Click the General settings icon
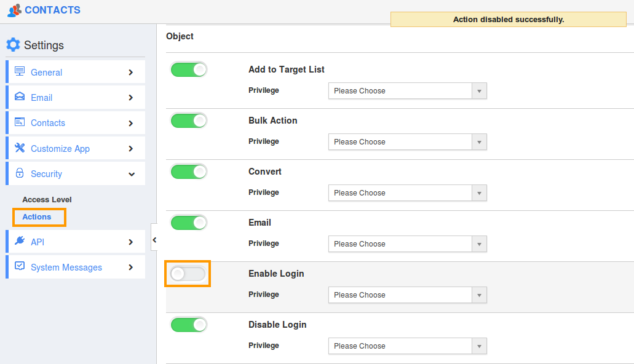This screenshot has height=364, width=634. pos(19,72)
